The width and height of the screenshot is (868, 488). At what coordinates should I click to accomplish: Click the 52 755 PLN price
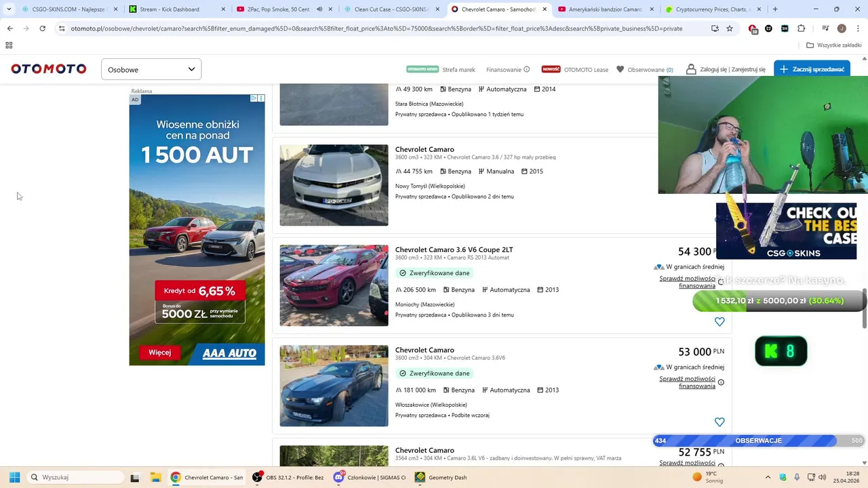point(701,452)
